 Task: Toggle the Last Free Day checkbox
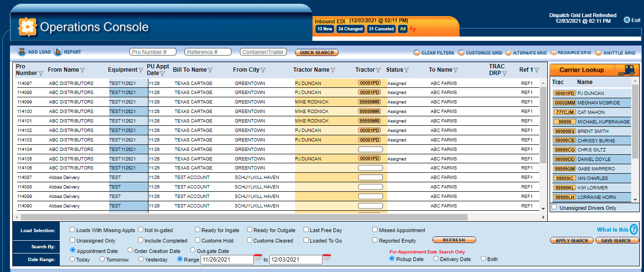pos(306,230)
